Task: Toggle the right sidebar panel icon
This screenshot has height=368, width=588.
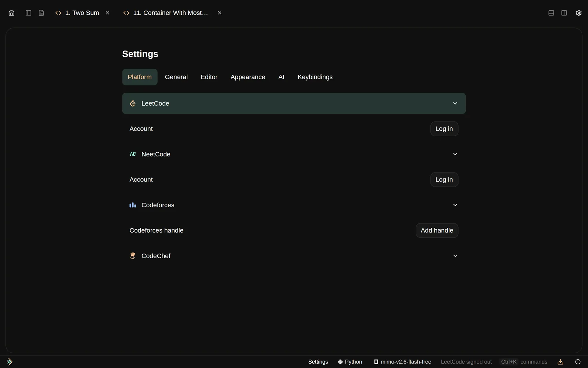Action: (x=564, y=13)
